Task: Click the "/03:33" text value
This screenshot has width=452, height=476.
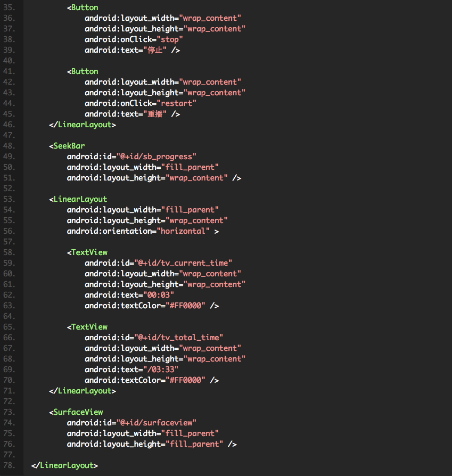Action: 161,370
